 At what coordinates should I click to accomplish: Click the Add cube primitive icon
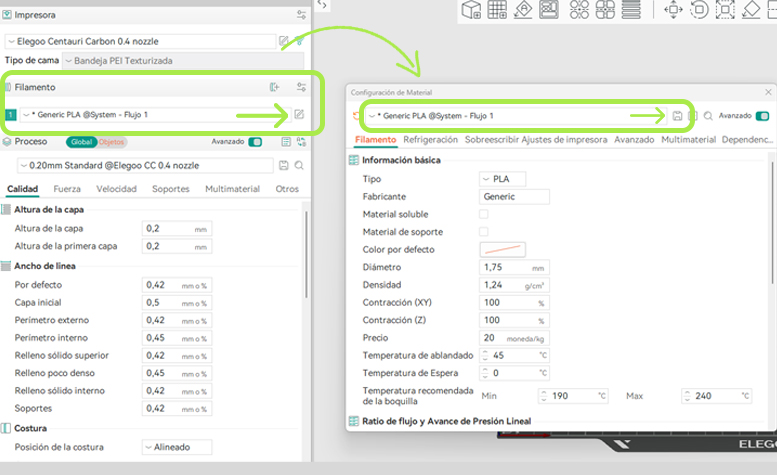coord(471,9)
